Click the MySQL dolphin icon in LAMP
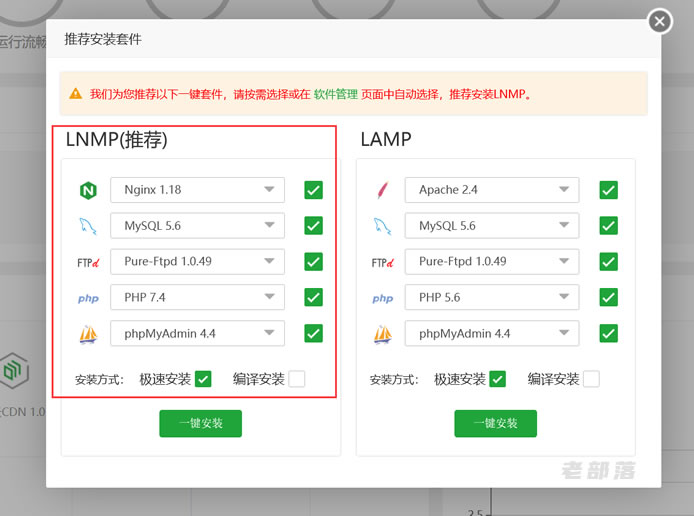 pos(382,226)
